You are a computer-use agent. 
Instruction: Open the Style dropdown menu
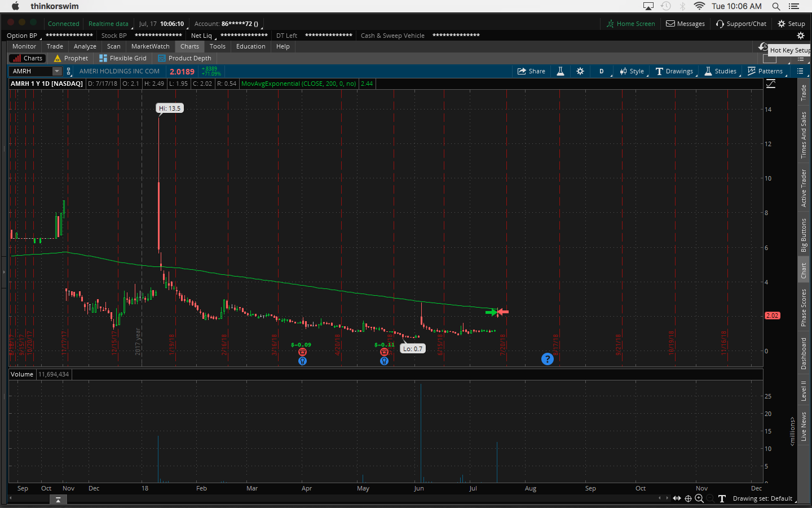632,71
